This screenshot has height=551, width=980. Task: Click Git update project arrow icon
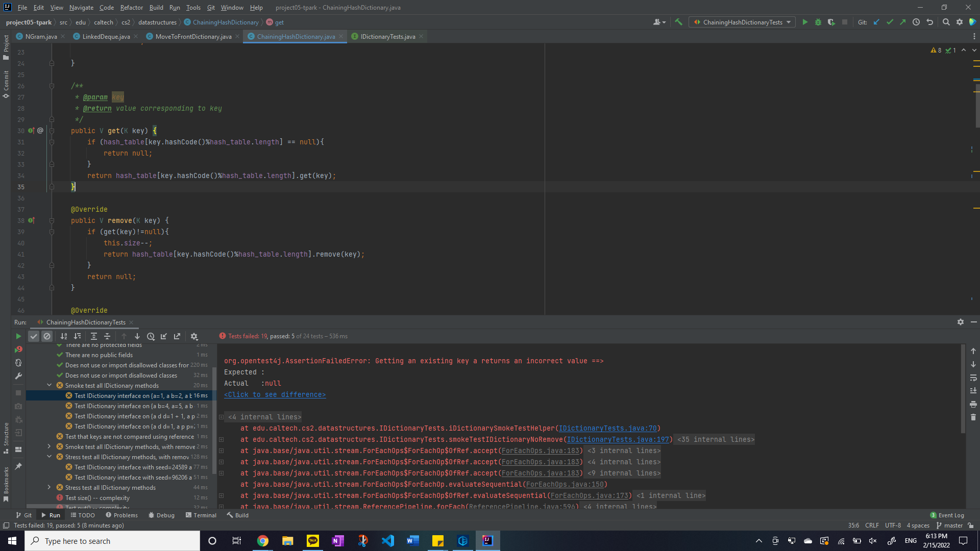pyautogui.click(x=876, y=22)
